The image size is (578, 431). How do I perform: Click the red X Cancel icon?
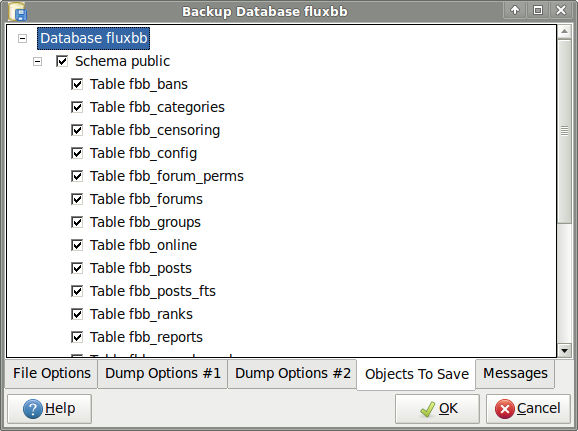[505, 409]
